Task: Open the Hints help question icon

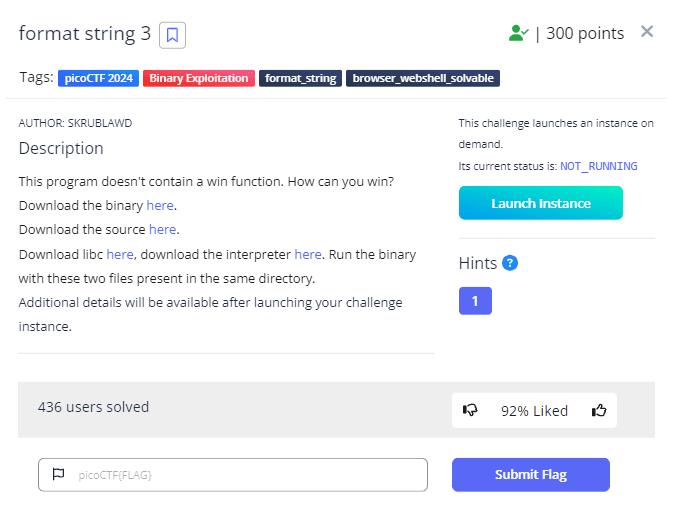Action: tap(510, 264)
